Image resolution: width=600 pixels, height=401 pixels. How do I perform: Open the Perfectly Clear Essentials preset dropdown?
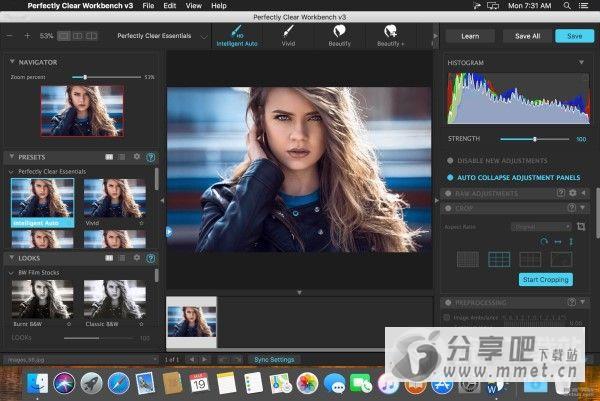[x=161, y=36]
